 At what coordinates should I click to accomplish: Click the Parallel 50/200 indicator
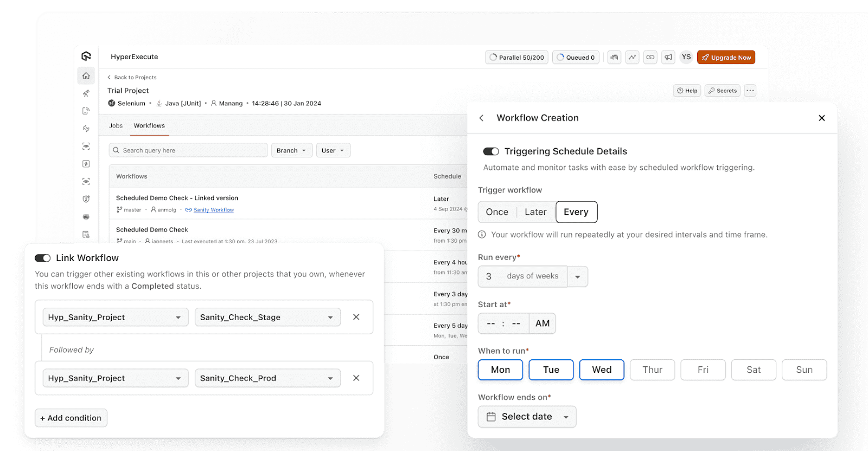pos(516,57)
